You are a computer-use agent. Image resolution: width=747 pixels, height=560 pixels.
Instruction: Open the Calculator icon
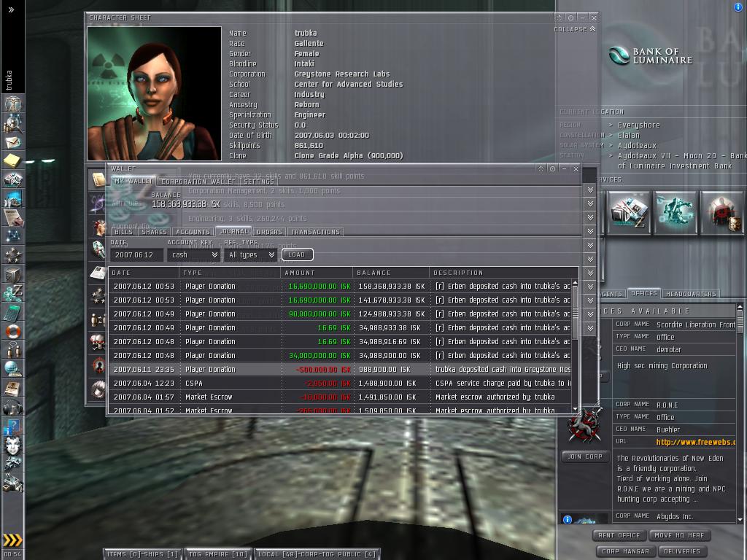13,312
